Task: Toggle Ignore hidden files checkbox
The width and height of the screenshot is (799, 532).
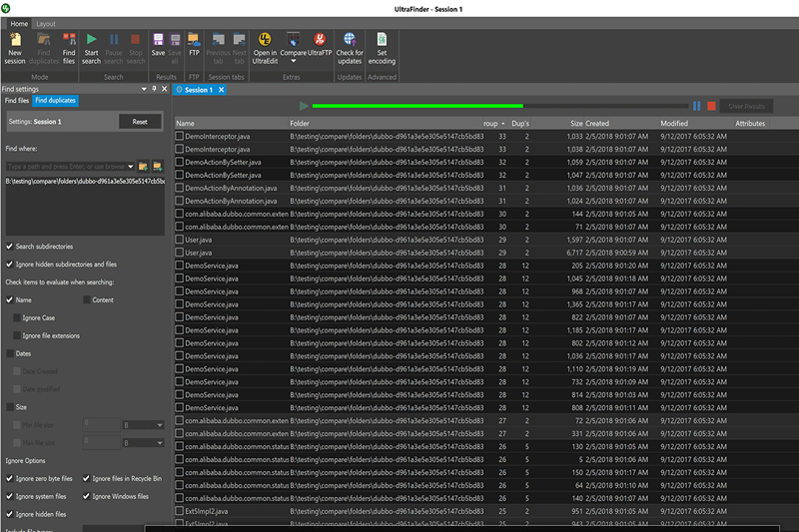Action: click(10, 514)
